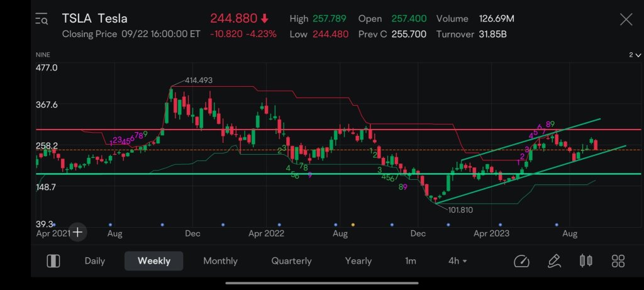The width and height of the screenshot is (644, 290).
Task: Expand the indicator count dropdown showing 2
Action: pyautogui.click(x=635, y=55)
